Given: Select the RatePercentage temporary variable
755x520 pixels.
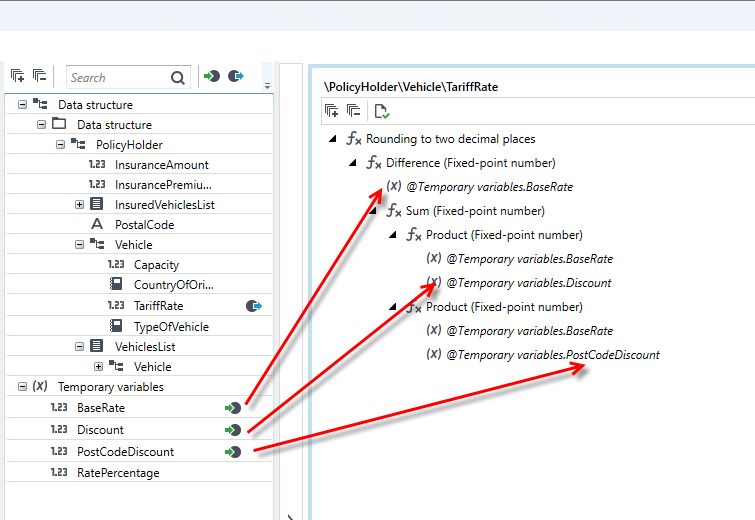Looking at the screenshot, I should (118, 473).
